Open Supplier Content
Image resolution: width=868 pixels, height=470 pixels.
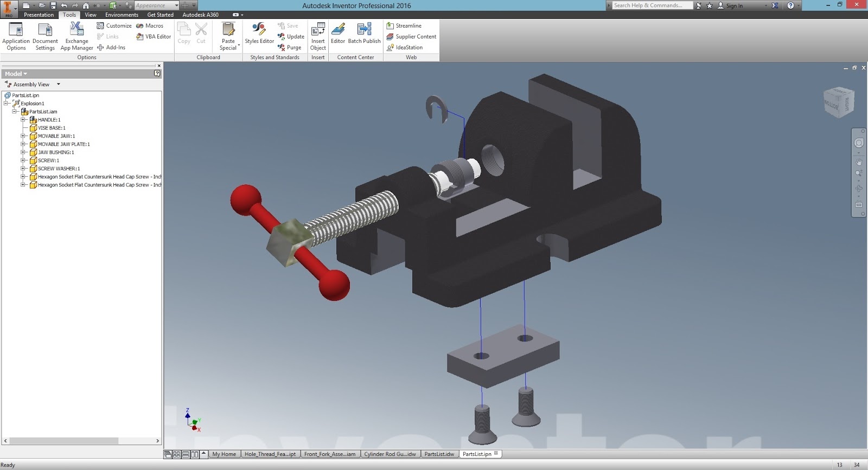click(x=411, y=36)
